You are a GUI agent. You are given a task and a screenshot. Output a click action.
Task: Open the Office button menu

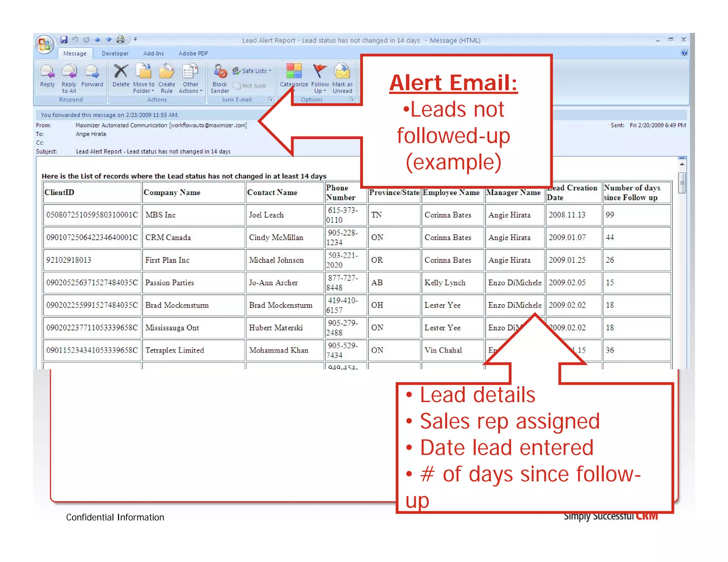[44, 44]
